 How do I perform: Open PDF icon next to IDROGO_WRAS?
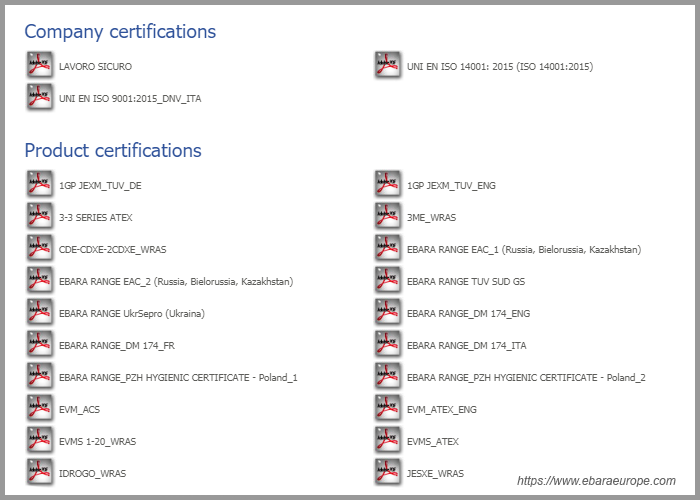[40, 472]
